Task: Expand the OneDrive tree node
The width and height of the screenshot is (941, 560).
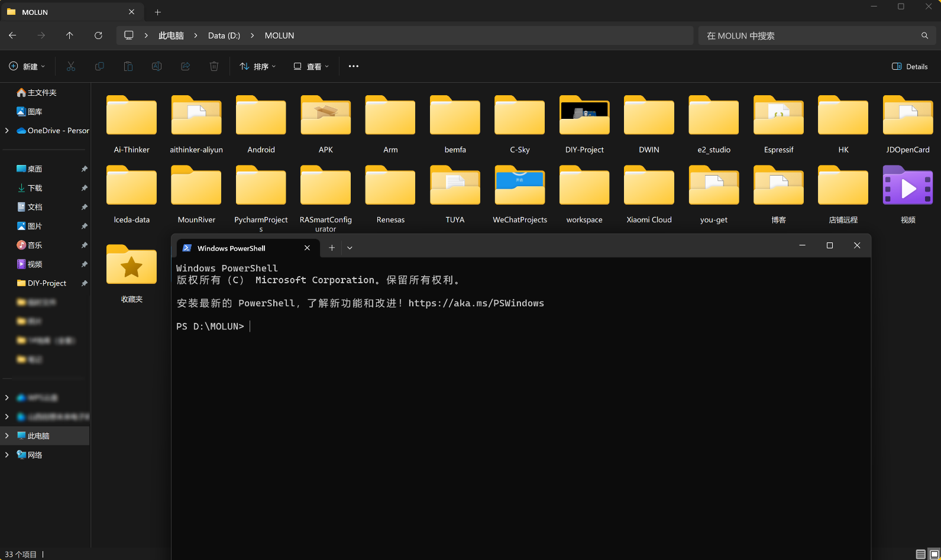Action: (x=7, y=131)
